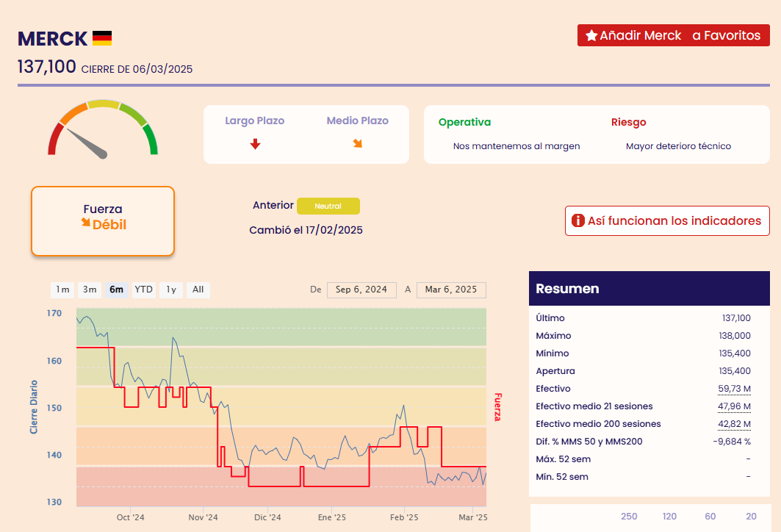Click the Máx. 52 sem row label
This screenshot has height=532, width=781.
[564, 459]
